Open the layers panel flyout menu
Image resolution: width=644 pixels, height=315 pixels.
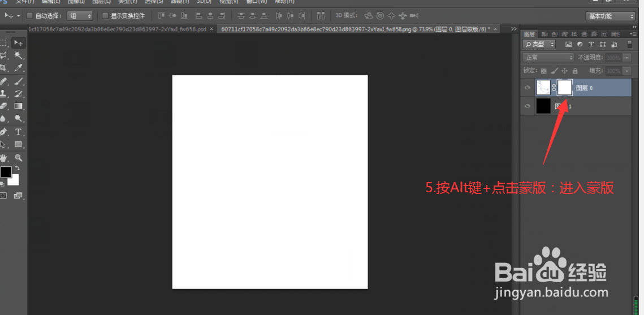click(634, 34)
